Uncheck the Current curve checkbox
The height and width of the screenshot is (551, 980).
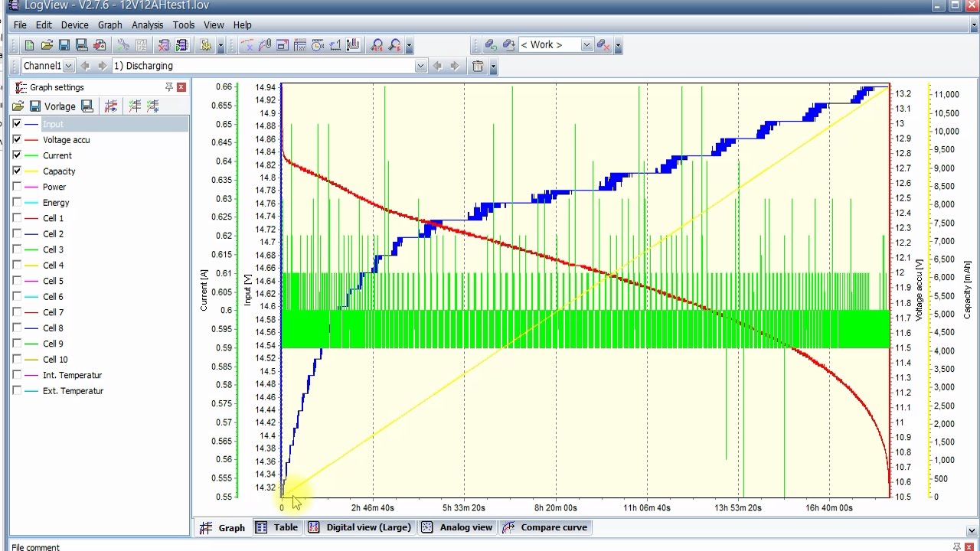click(x=17, y=155)
